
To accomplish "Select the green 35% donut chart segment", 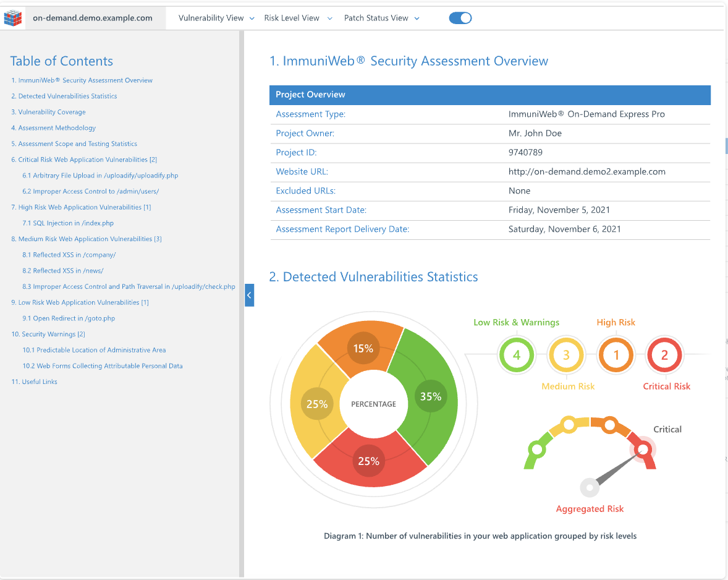I will (431, 396).
